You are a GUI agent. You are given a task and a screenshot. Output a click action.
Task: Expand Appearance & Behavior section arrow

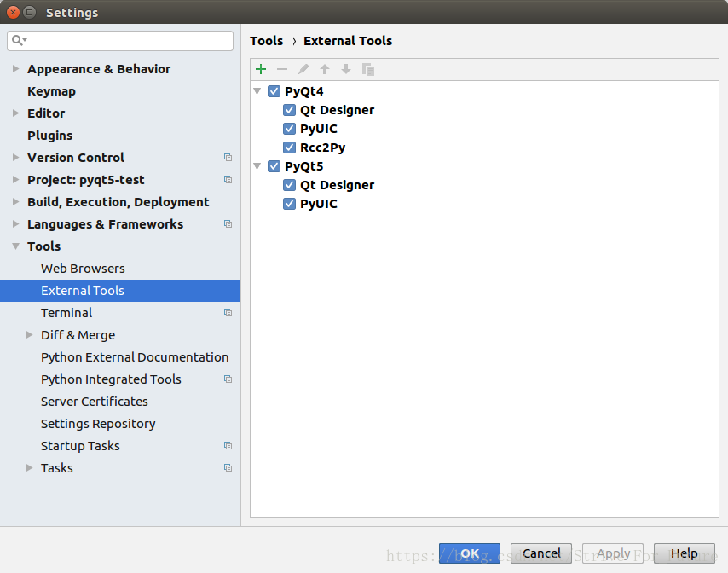tap(16, 69)
